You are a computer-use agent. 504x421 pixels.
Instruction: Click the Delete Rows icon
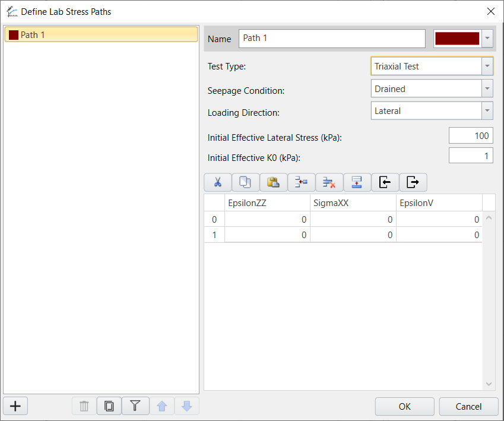(329, 182)
